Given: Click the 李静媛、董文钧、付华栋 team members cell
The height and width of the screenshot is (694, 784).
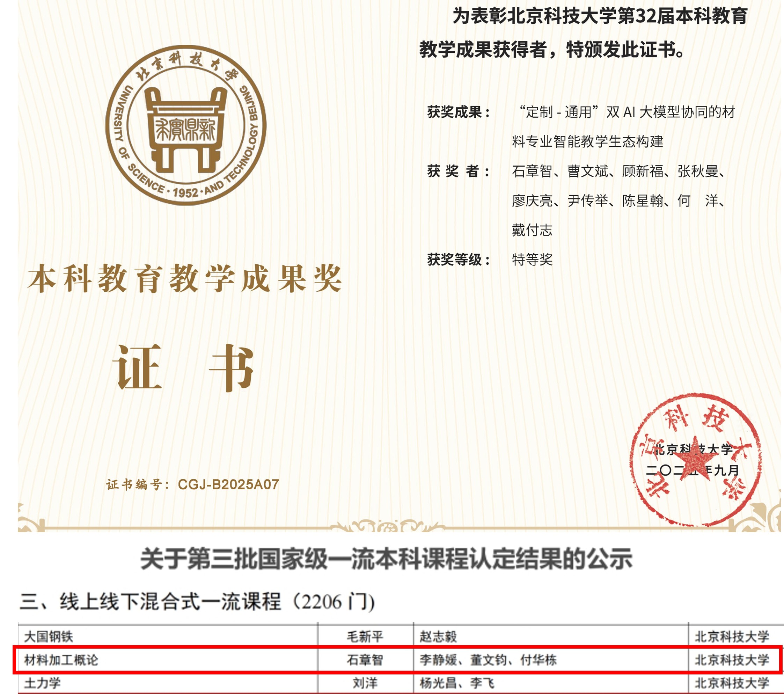Looking at the screenshot, I should tap(488, 660).
